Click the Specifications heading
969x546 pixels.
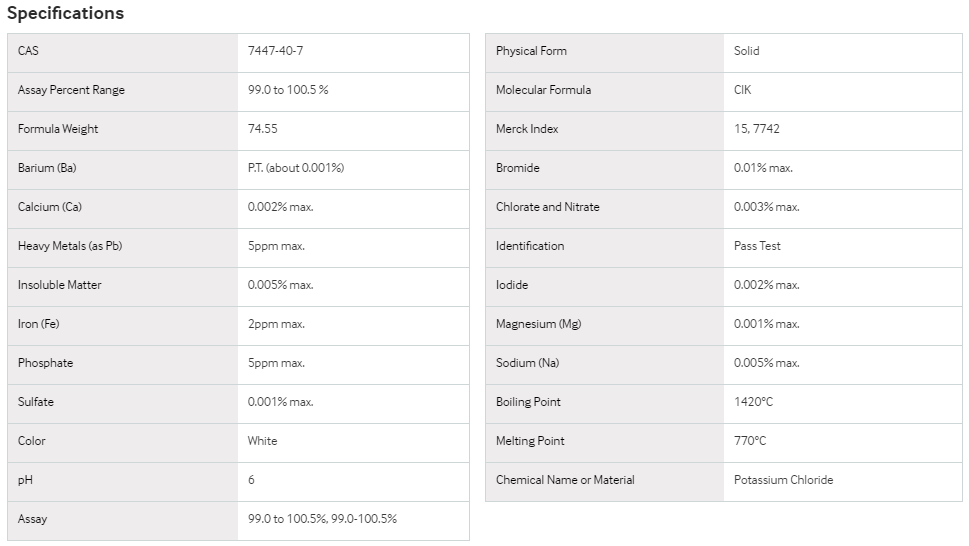click(x=66, y=13)
